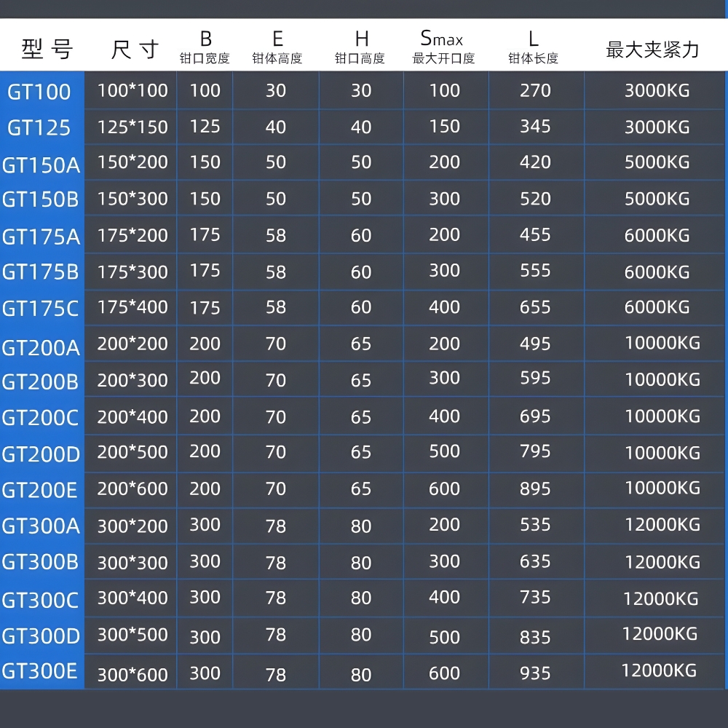Click the 12000KG value in GT300A row

662,525
